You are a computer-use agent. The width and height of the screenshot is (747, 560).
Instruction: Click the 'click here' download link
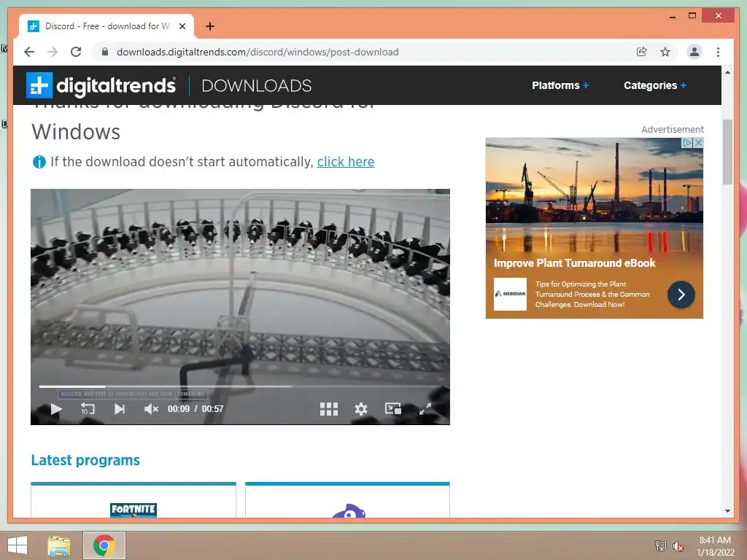345,162
